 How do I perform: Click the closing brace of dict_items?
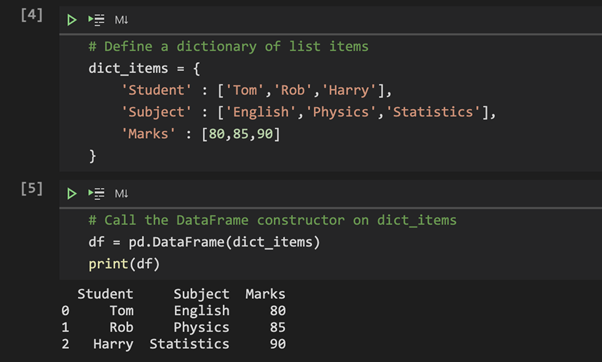[93, 156]
